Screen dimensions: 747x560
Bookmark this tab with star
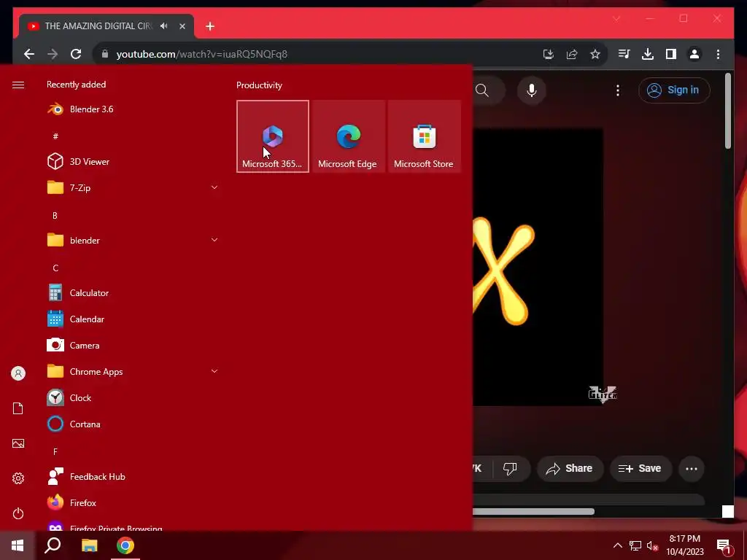595,54
